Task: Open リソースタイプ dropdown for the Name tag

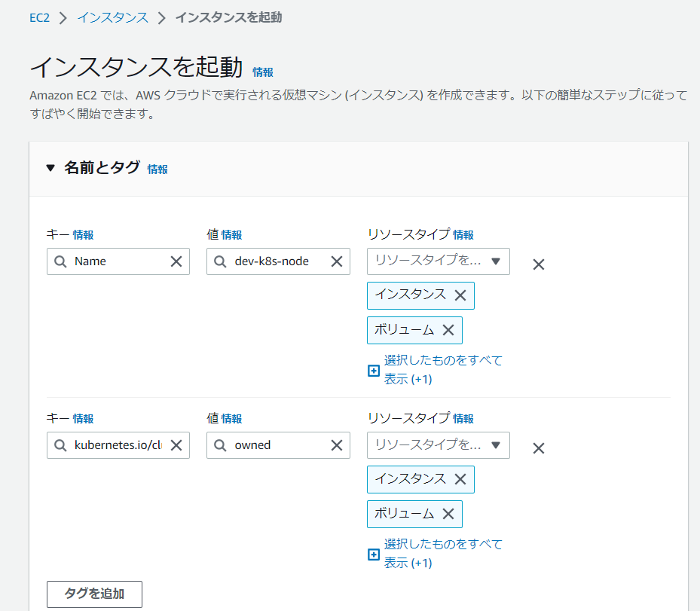Action: pyautogui.click(x=438, y=261)
